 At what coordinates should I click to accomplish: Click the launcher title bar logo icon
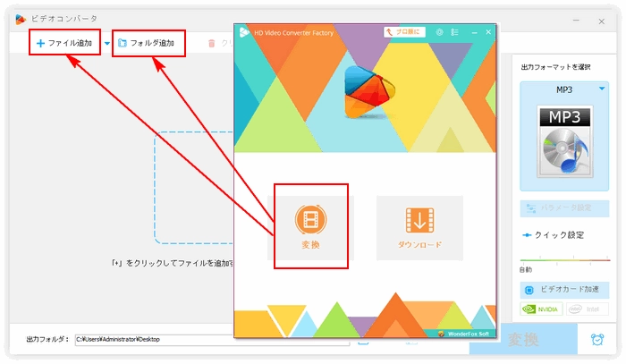244,32
